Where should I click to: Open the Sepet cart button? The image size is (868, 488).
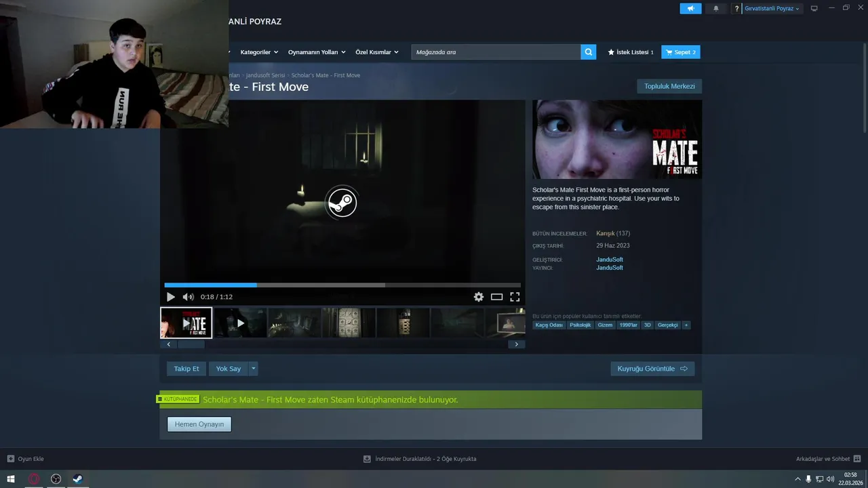(x=681, y=52)
